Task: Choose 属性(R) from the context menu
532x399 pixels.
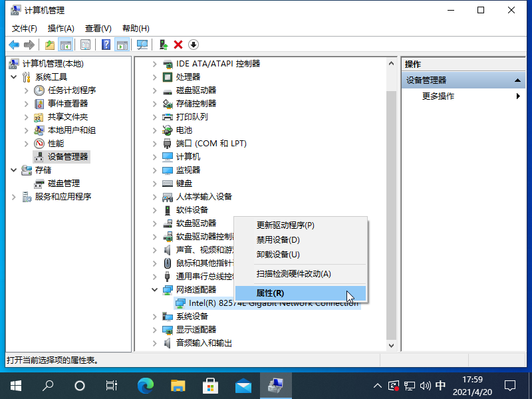Action: pos(270,293)
